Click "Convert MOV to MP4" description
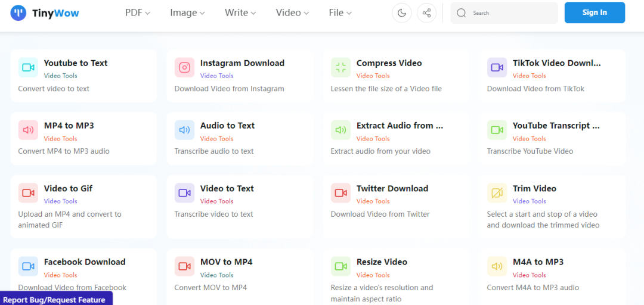This screenshot has width=644, height=305. click(x=210, y=287)
